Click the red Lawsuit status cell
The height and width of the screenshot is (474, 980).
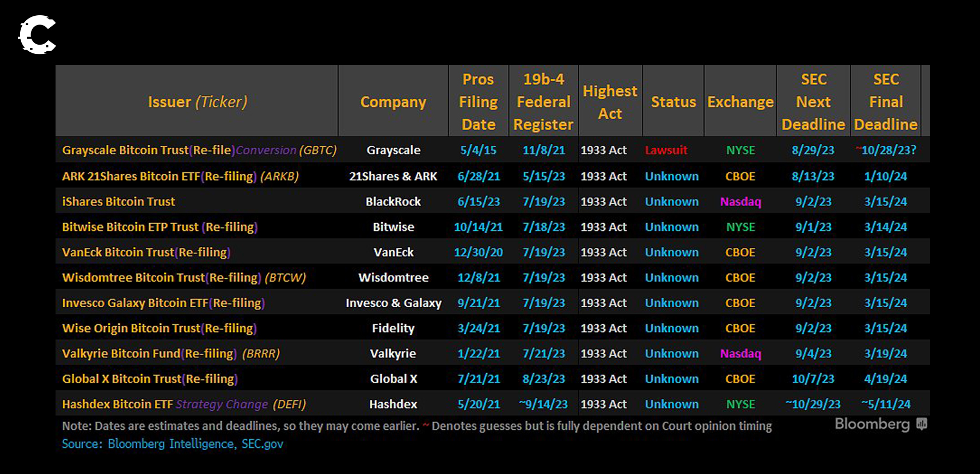pyautogui.click(x=666, y=150)
